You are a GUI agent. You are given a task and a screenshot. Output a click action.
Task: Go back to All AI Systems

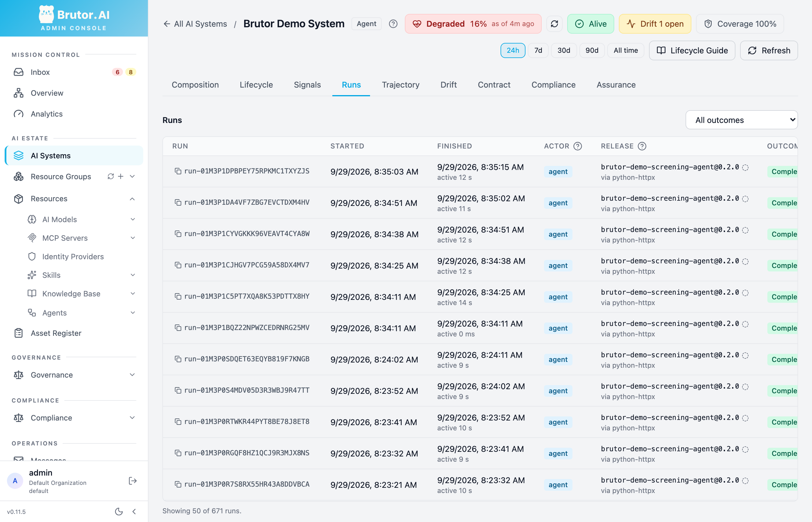[x=195, y=24]
